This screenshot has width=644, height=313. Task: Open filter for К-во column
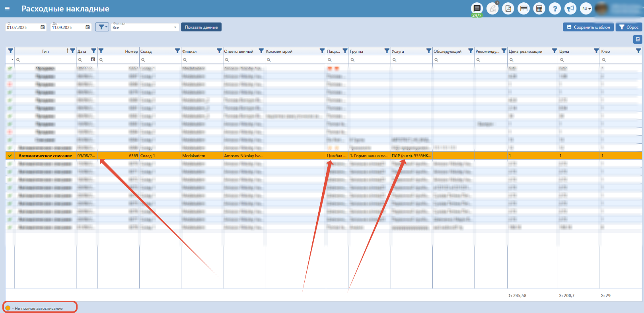pyautogui.click(x=638, y=51)
